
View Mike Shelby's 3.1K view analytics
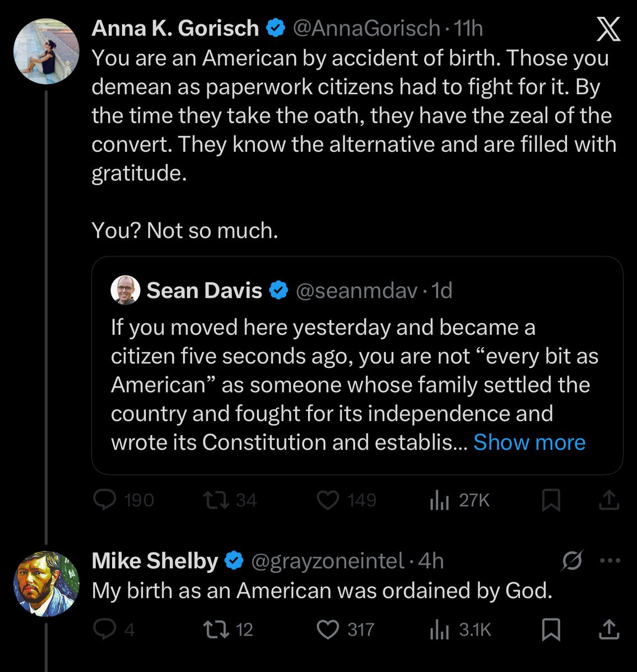(440, 630)
